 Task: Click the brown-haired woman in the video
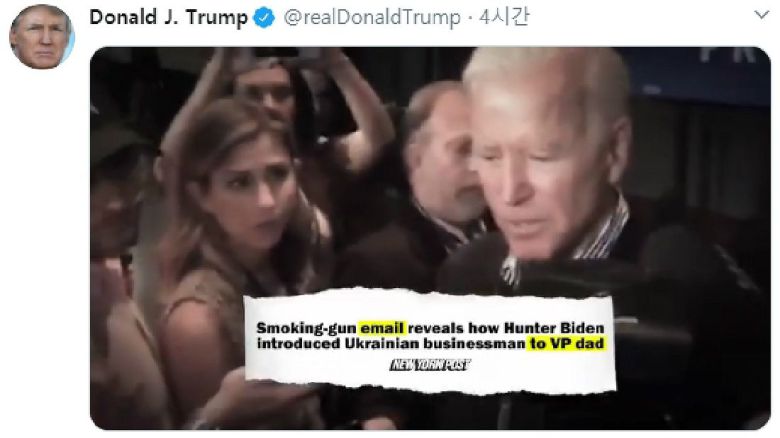234,239
